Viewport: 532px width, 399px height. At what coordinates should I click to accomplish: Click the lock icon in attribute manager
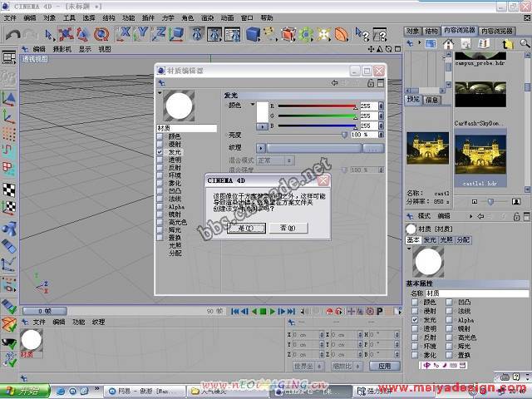516,216
